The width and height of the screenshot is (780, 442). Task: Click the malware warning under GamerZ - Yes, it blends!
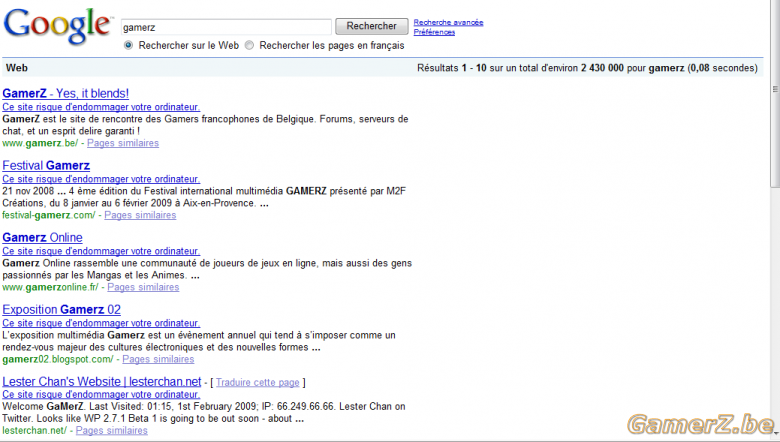point(101,107)
